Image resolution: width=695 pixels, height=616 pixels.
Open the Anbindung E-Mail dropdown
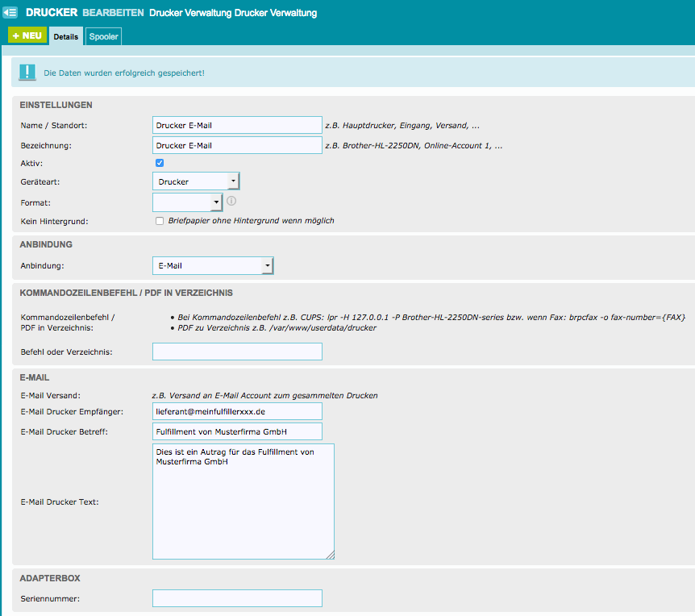pos(213,266)
